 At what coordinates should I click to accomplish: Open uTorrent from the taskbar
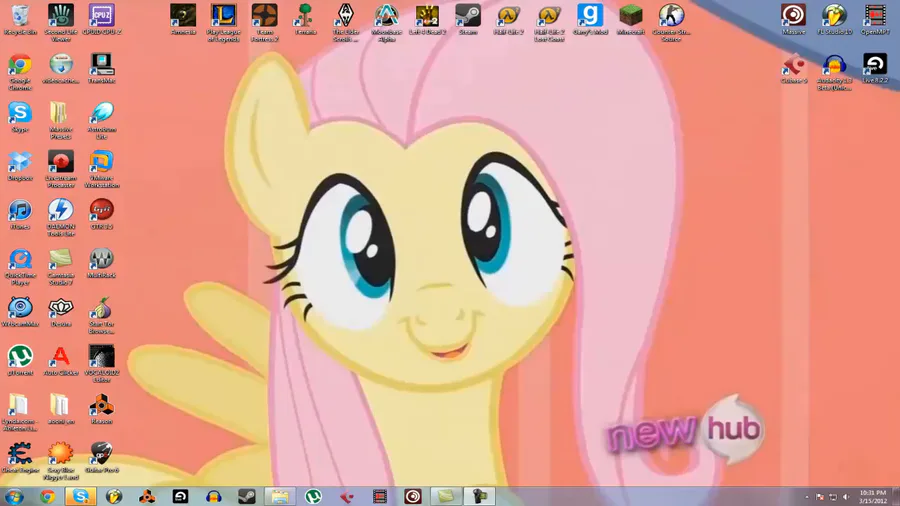tap(313, 496)
